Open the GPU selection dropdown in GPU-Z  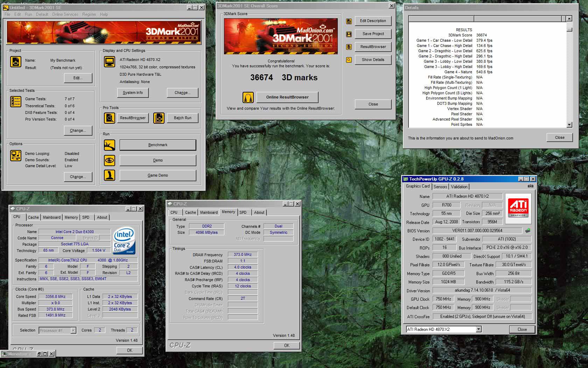click(x=478, y=329)
